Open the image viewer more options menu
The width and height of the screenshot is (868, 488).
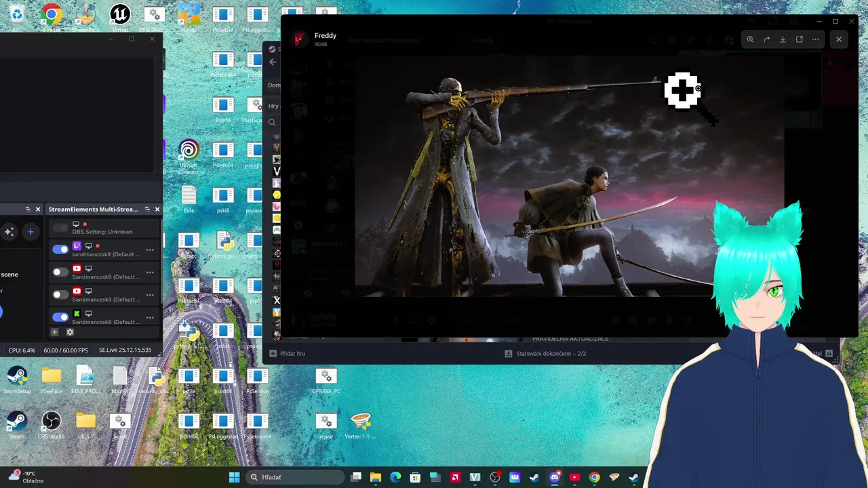tap(815, 39)
